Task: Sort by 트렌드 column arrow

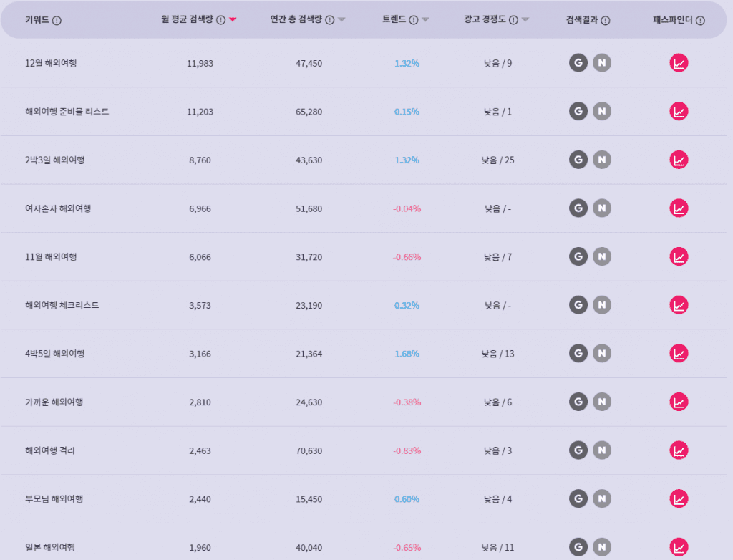Action: coord(425,19)
